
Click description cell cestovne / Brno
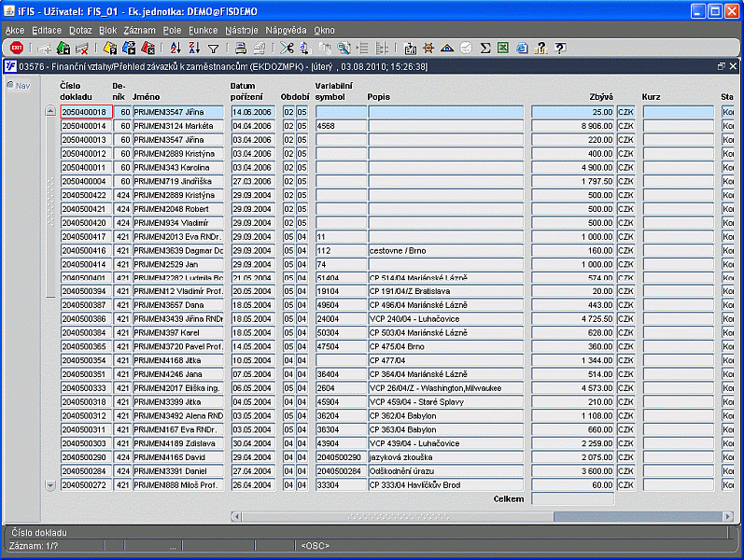point(445,250)
